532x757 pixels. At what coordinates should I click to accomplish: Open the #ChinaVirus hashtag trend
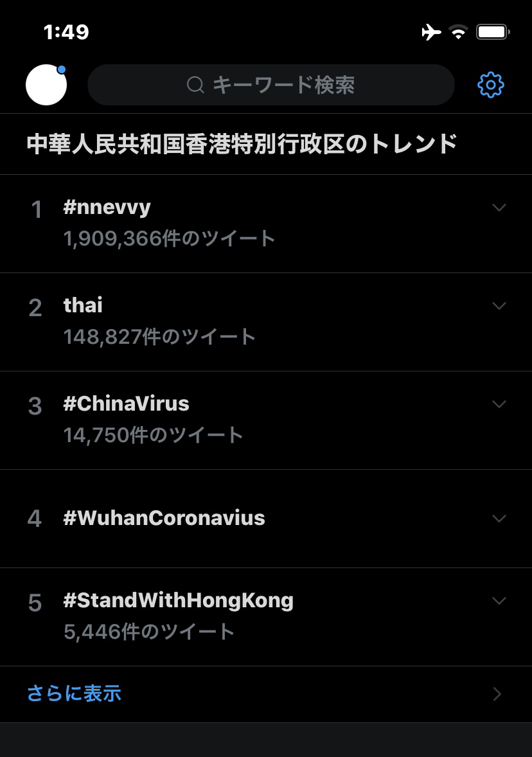click(x=266, y=420)
